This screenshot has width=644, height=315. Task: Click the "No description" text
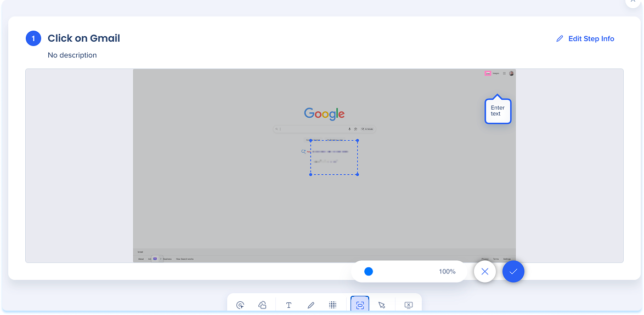[x=72, y=55]
